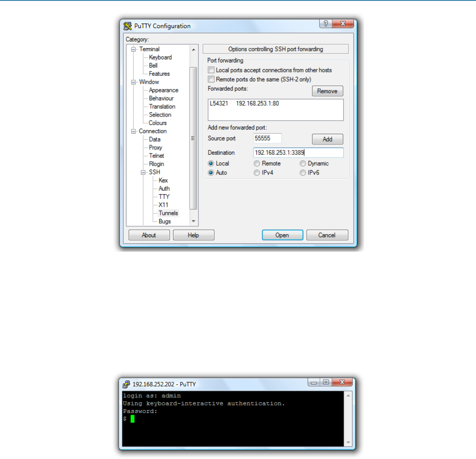The width and height of the screenshot is (476, 459).
Task: Enable local ports accept connections from other hosts
Action: click(211, 70)
